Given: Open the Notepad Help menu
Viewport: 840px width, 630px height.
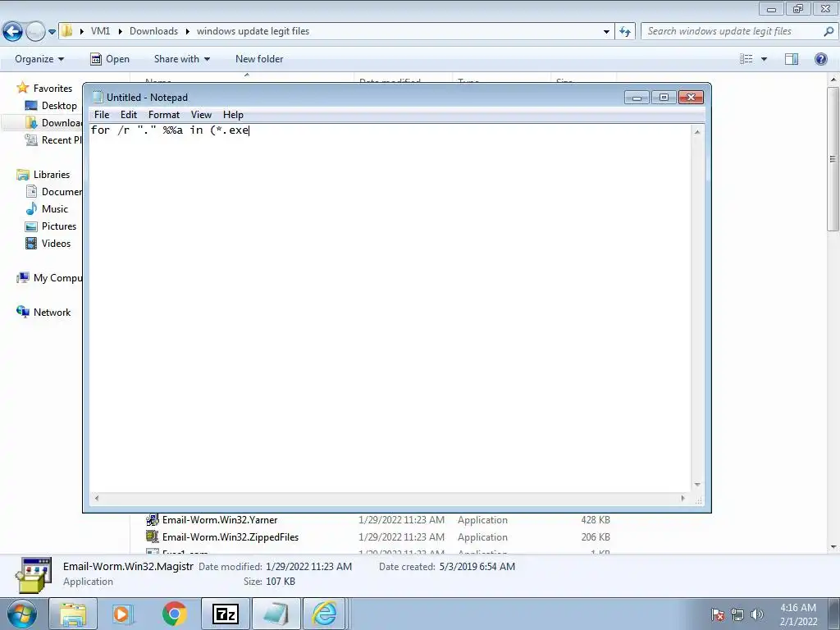Looking at the screenshot, I should coord(233,115).
